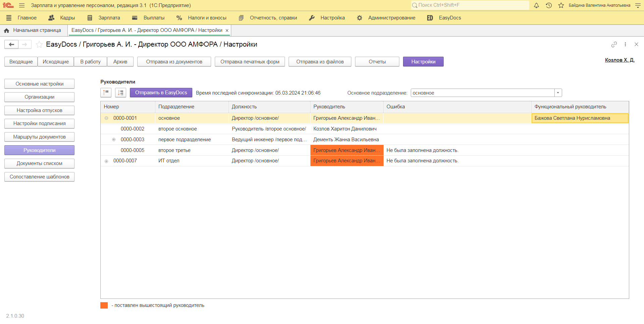
Task: Expand the 0000-0007 ИТ отдел row
Action: [x=106, y=161]
